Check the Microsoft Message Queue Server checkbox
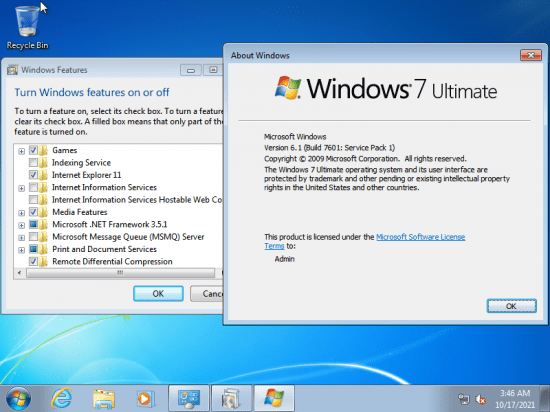Screen dimensions: 550x412 pyautogui.click(x=33, y=237)
